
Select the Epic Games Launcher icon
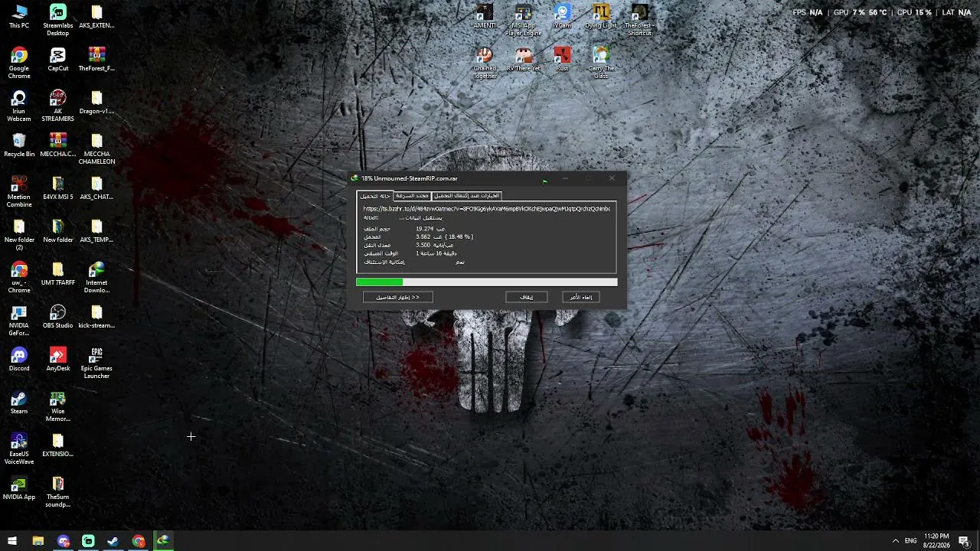pos(96,364)
